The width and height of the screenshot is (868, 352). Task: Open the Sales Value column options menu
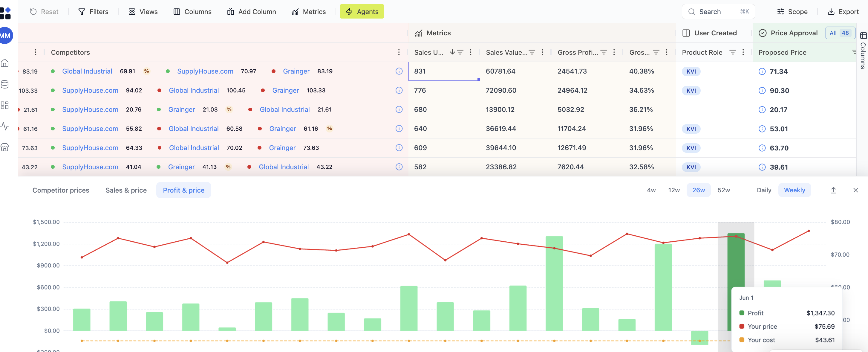tap(543, 52)
